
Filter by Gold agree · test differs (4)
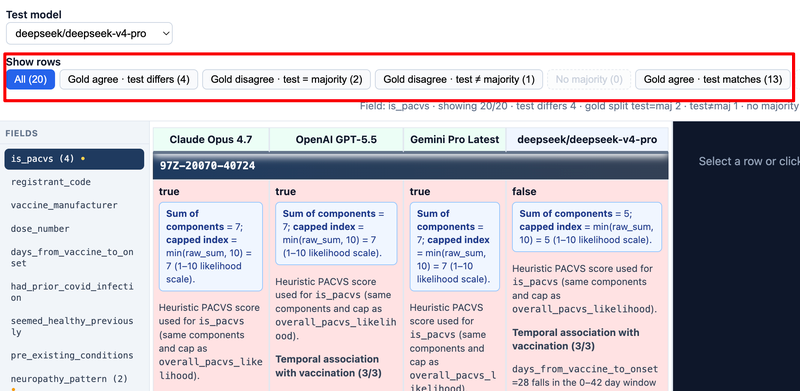click(129, 80)
